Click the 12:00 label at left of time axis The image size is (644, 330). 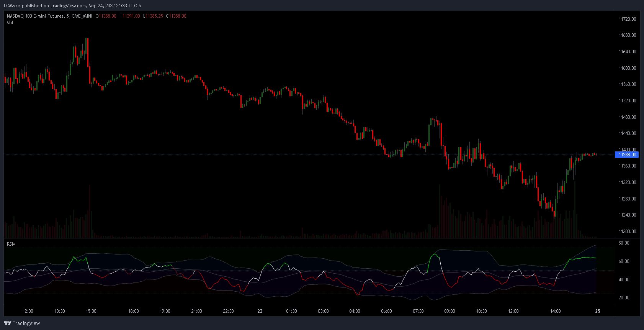click(x=28, y=311)
